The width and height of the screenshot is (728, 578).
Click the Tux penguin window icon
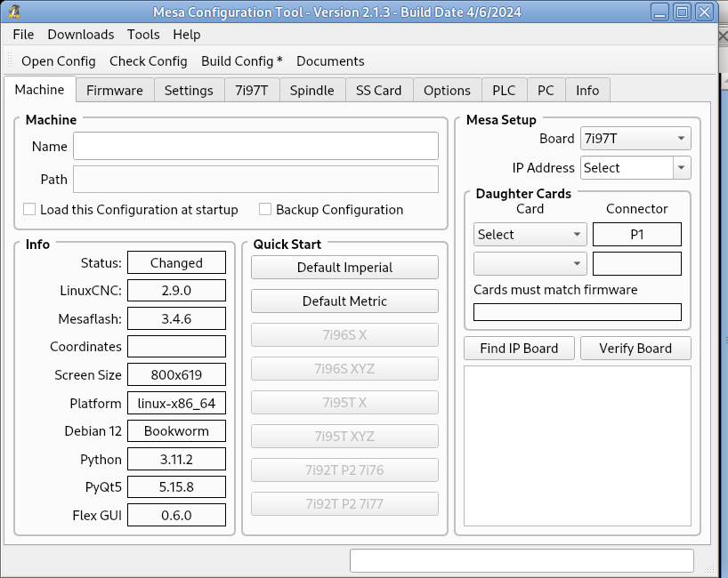pos(14,12)
